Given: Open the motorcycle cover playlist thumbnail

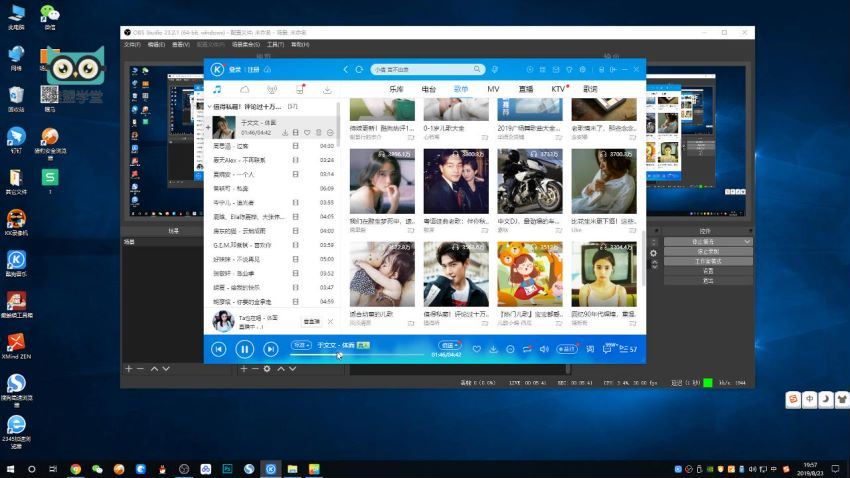Looking at the screenshot, I should coord(530,181).
